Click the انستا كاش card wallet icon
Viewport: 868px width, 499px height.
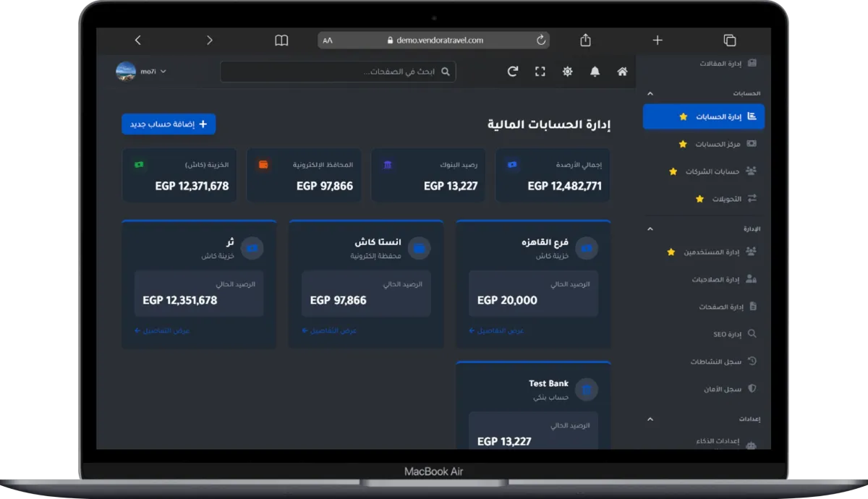pos(419,249)
